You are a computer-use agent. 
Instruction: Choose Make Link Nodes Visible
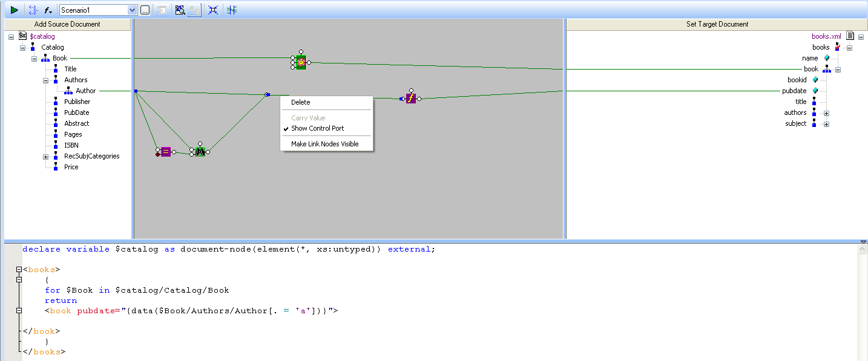tap(324, 144)
